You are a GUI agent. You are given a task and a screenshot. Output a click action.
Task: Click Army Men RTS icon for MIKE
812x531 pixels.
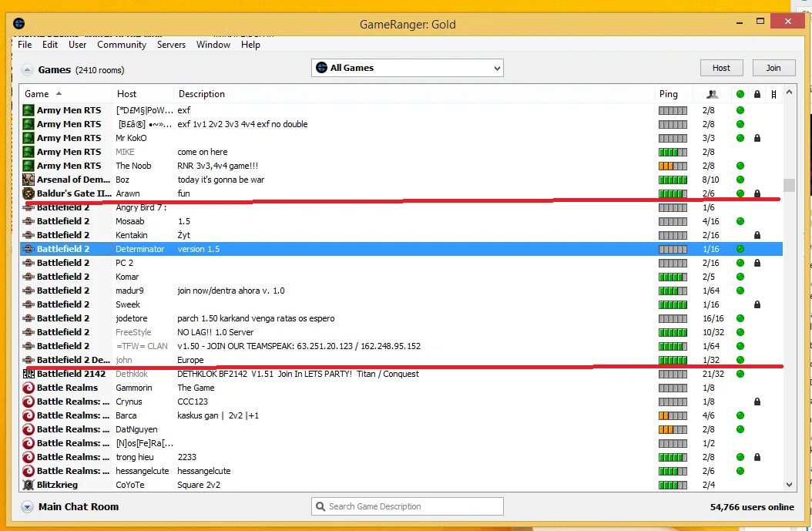(x=29, y=153)
